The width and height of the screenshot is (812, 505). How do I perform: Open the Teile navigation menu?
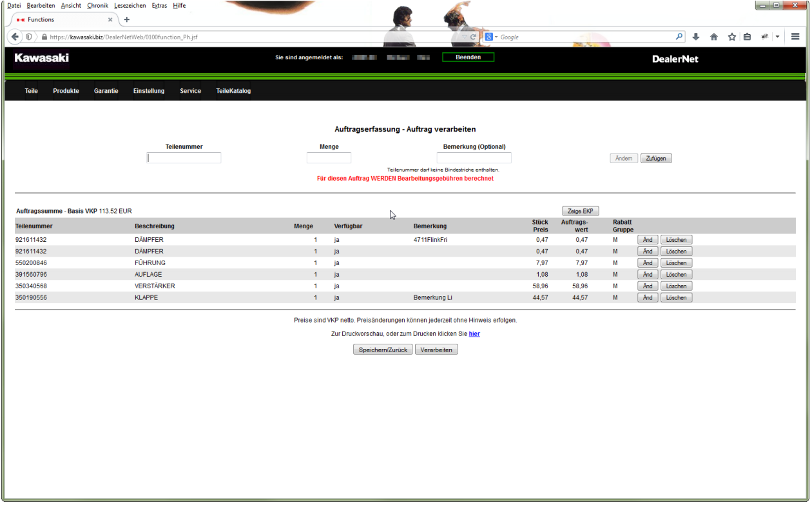pos(32,91)
